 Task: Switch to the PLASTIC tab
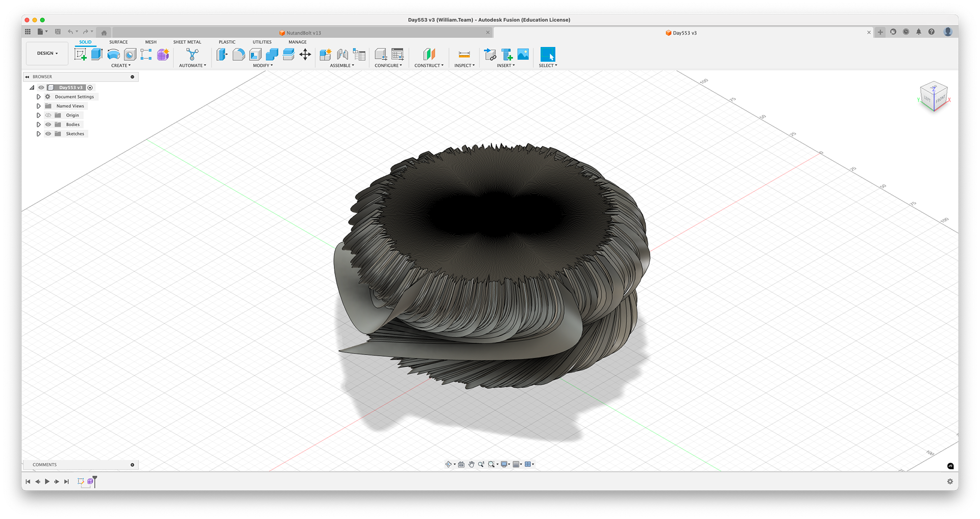click(227, 42)
